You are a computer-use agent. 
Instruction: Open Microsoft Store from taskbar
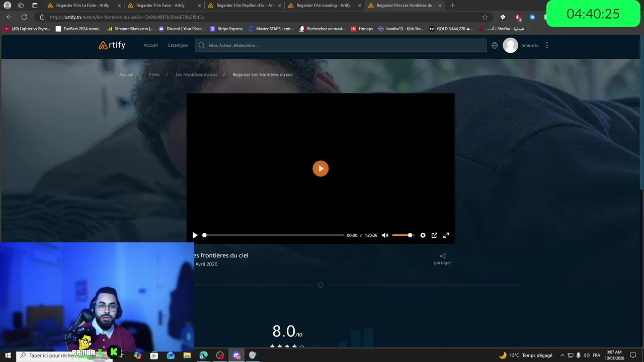pyautogui.click(x=154, y=355)
